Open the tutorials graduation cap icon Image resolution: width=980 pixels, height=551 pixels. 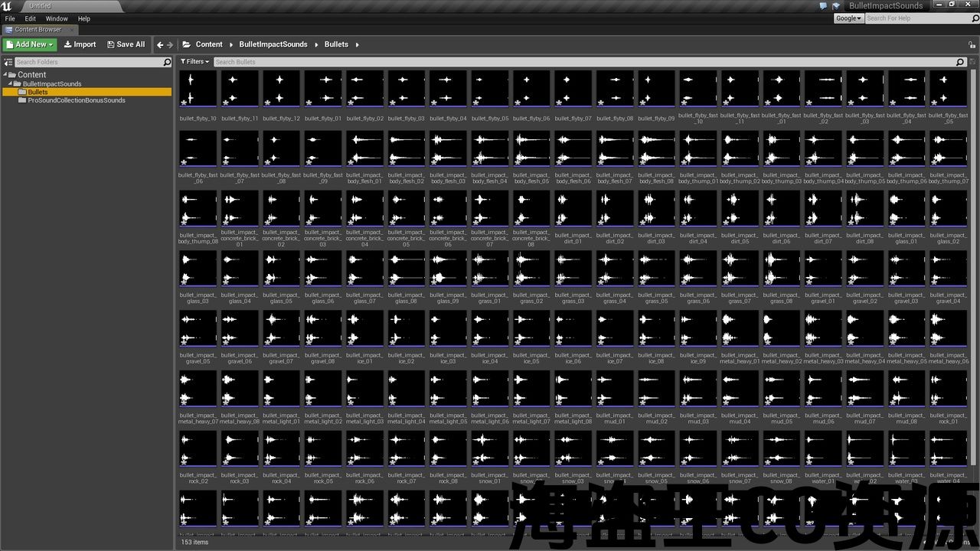(836, 6)
